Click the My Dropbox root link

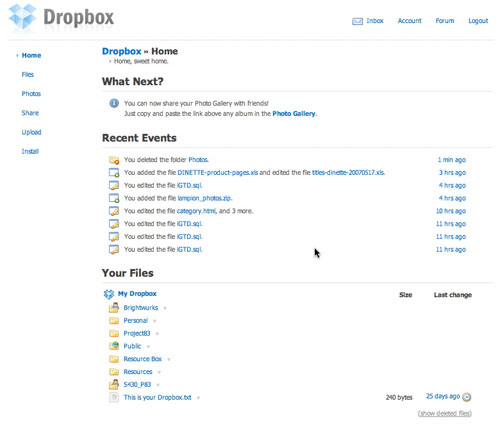137,294
